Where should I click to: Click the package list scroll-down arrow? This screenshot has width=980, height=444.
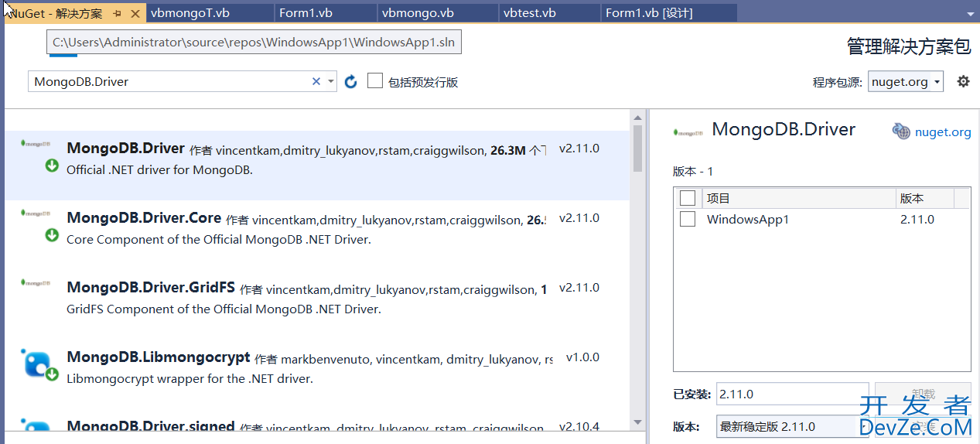pos(638,423)
